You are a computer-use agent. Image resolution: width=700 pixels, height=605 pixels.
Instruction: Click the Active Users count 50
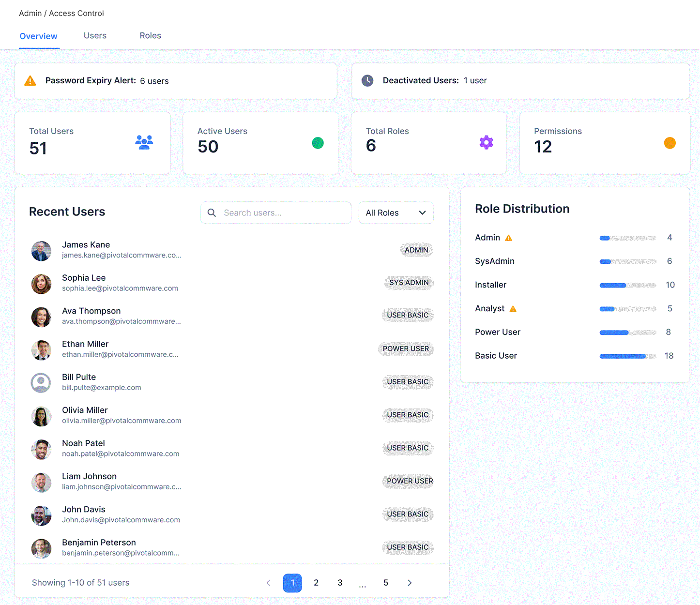pyautogui.click(x=208, y=147)
